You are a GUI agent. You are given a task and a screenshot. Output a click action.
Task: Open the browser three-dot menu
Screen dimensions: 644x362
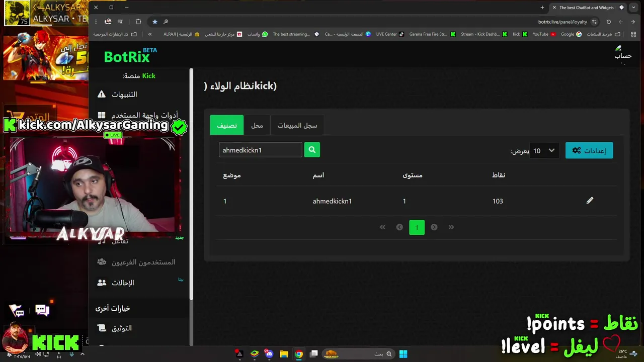point(96,22)
